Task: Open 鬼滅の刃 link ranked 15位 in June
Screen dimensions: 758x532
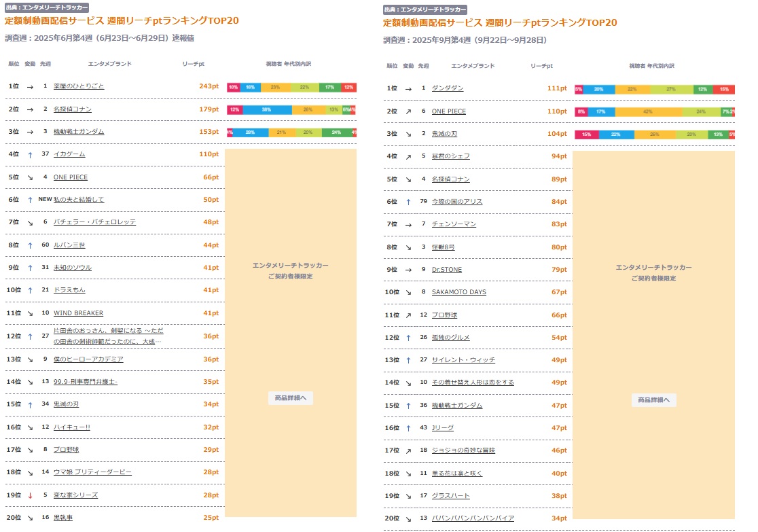Action: (66, 404)
